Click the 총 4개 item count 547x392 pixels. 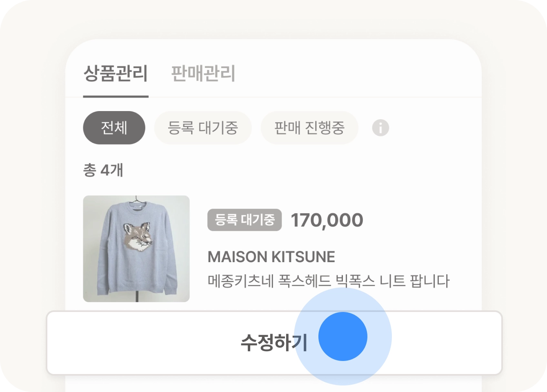coord(103,170)
